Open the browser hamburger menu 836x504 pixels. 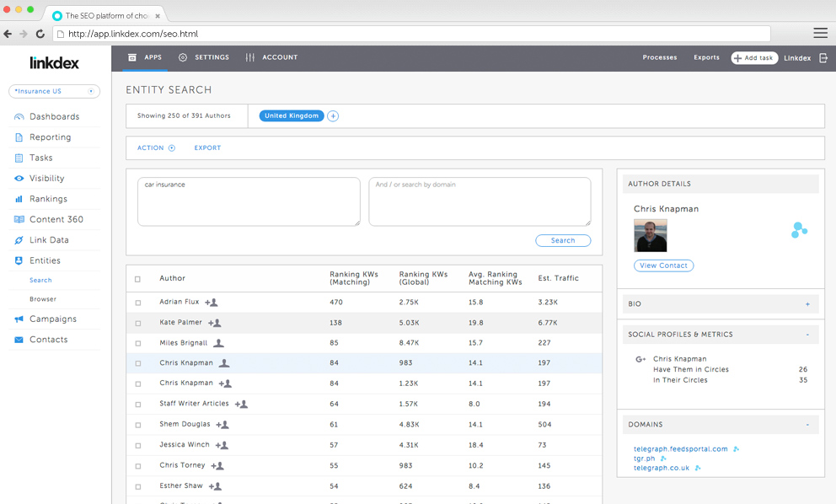click(x=821, y=33)
